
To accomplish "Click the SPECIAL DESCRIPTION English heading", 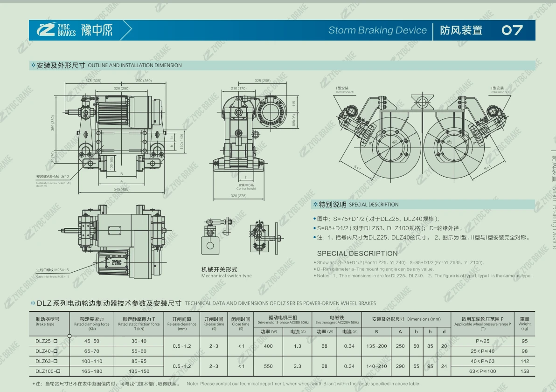I will 357,254.
